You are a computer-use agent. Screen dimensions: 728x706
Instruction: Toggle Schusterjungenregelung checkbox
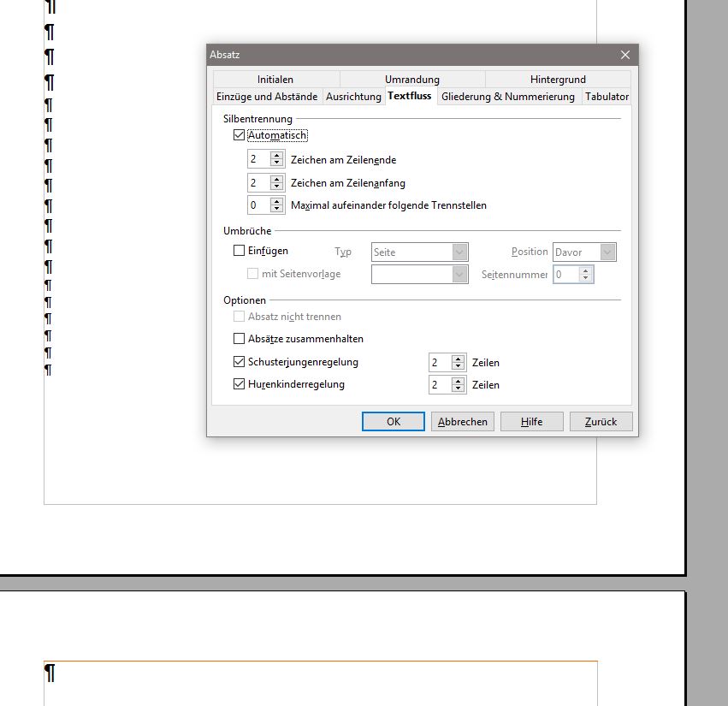pos(239,361)
